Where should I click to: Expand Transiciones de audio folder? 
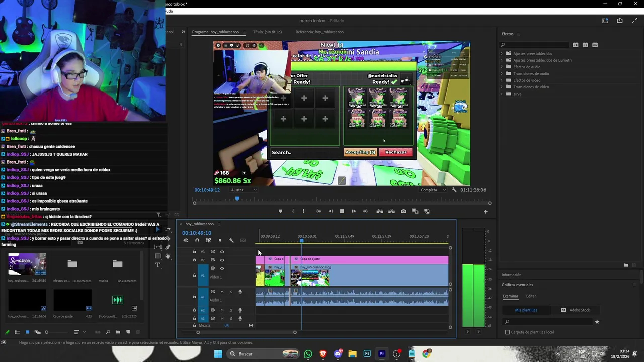502,73
